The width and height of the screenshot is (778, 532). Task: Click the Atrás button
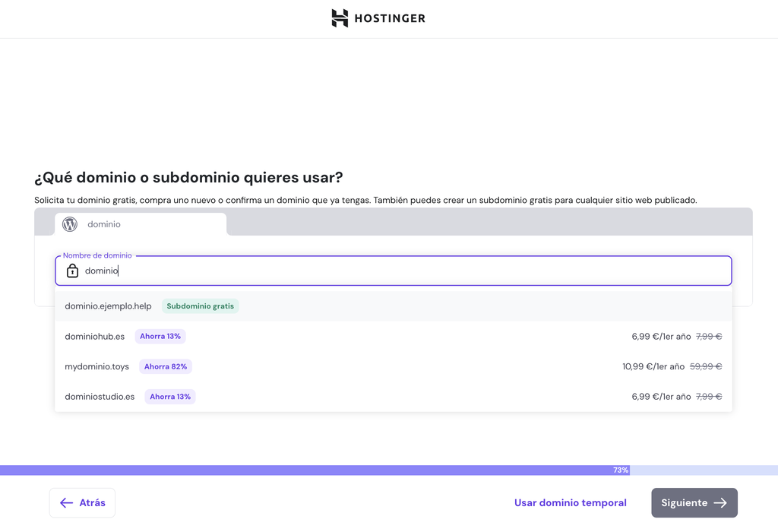click(x=82, y=502)
